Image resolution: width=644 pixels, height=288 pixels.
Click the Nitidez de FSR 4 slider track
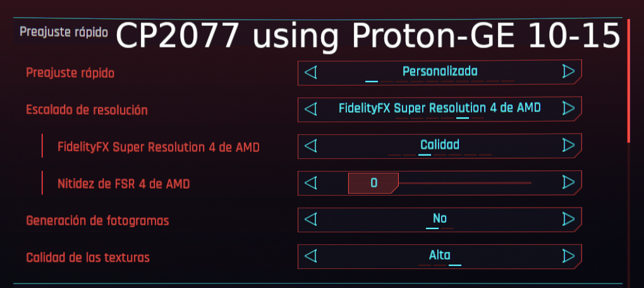[x=465, y=183]
